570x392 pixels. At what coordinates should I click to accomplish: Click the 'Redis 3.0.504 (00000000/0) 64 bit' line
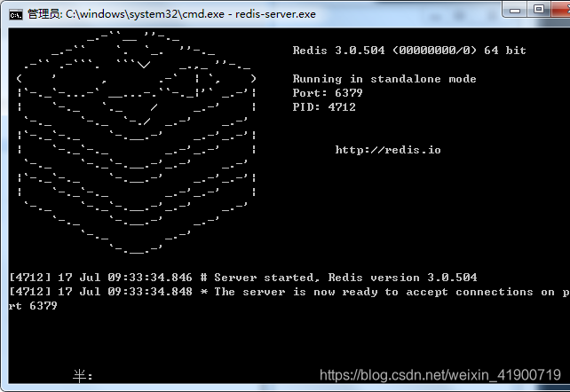coord(409,50)
